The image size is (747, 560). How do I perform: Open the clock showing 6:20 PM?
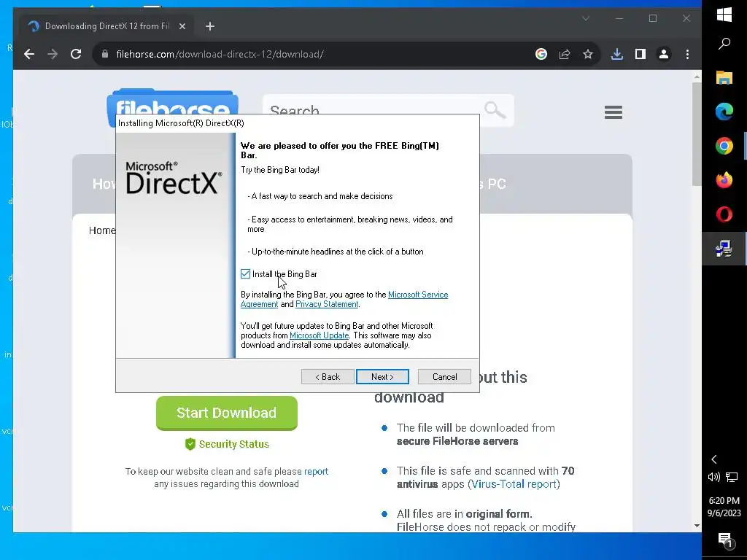coord(724,507)
